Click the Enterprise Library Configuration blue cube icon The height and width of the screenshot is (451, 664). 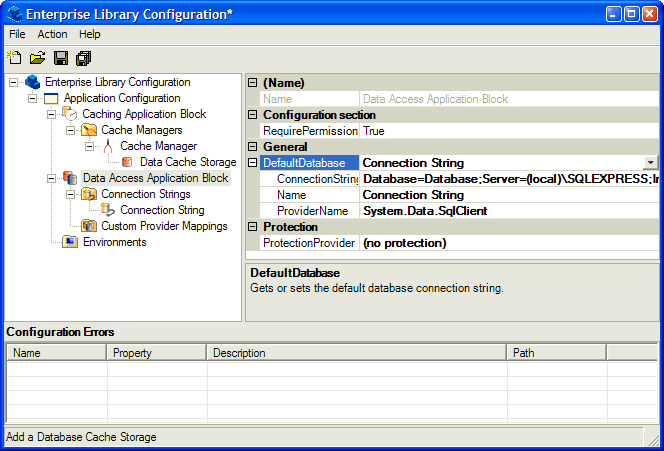pyautogui.click(x=33, y=82)
